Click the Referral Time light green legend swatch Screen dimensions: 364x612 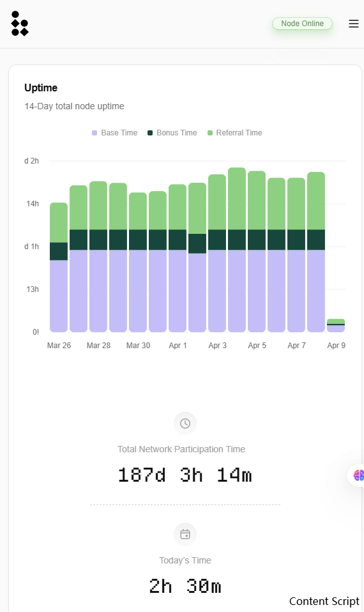click(210, 133)
